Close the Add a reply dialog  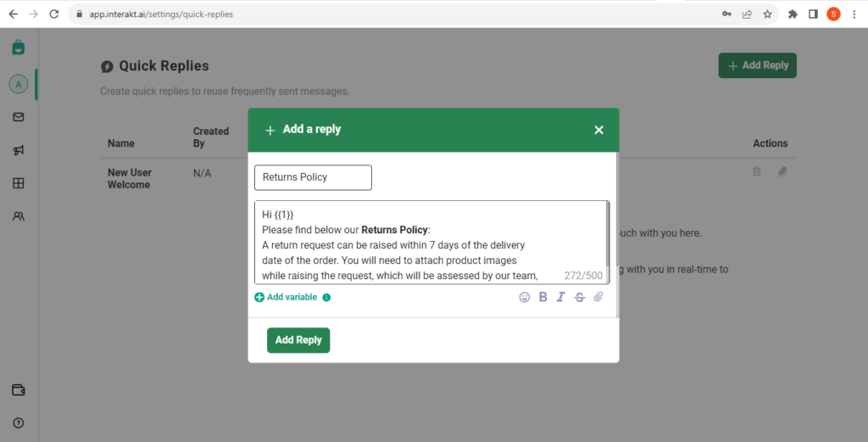tap(599, 130)
